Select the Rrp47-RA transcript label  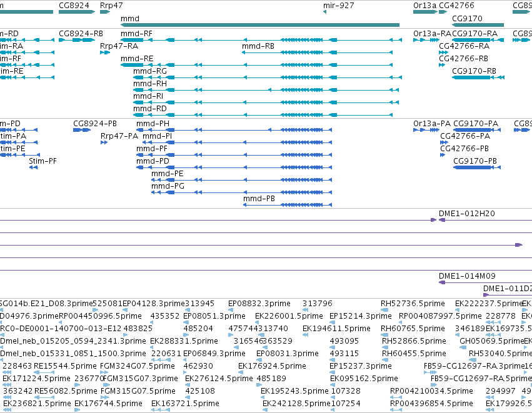point(119,46)
